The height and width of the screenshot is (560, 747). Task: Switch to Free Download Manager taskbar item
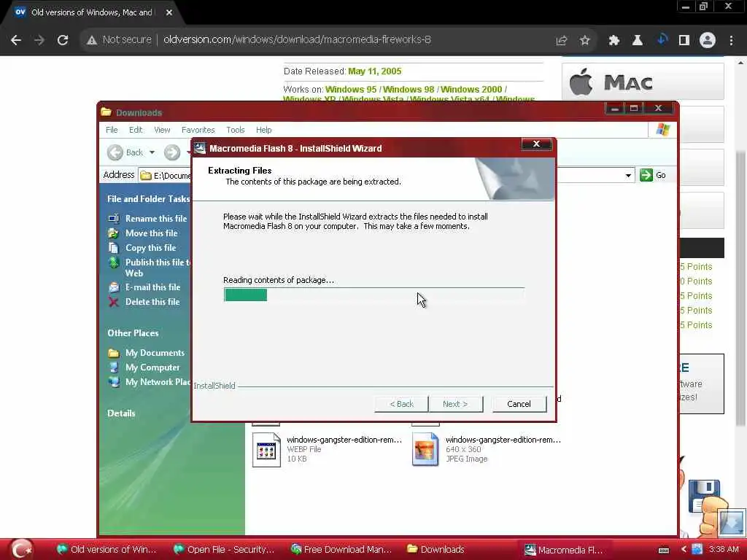coord(341,550)
